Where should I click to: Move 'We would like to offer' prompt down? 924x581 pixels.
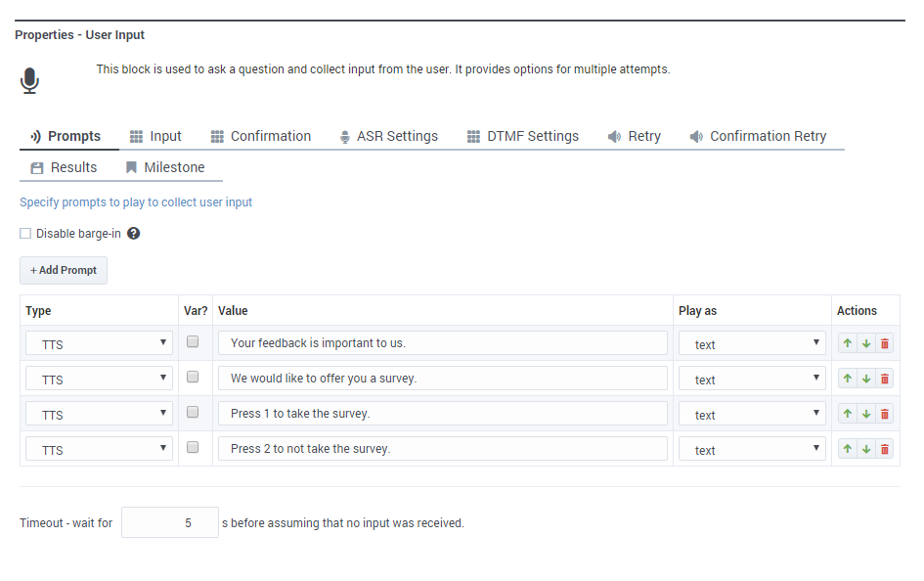866,379
